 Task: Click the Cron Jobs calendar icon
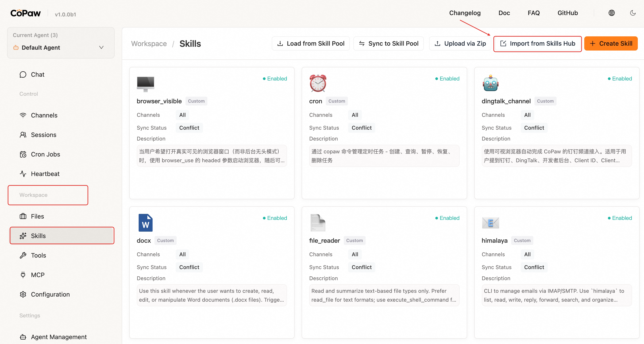(23, 154)
